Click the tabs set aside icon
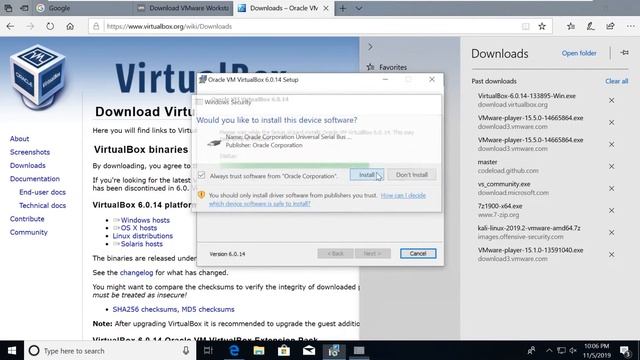The height and width of the screenshot is (360, 640). pyautogui.click(x=8, y=8)
